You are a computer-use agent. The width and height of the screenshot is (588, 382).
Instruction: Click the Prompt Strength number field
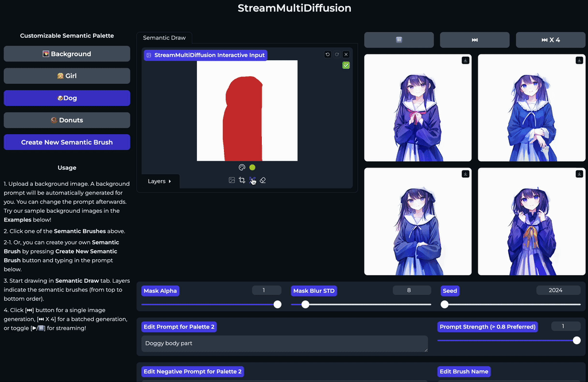click(x=566, y=326)
